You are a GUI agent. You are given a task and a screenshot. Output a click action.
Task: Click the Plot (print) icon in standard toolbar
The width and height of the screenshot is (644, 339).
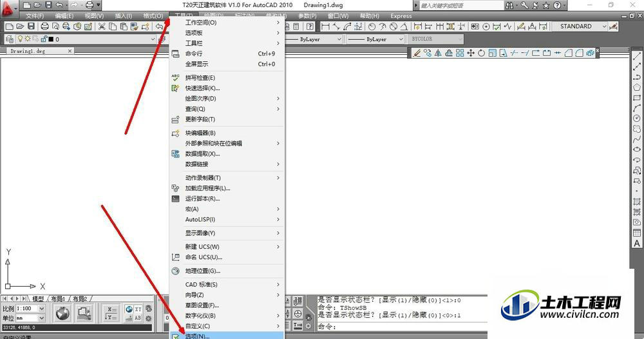(45, 26)
